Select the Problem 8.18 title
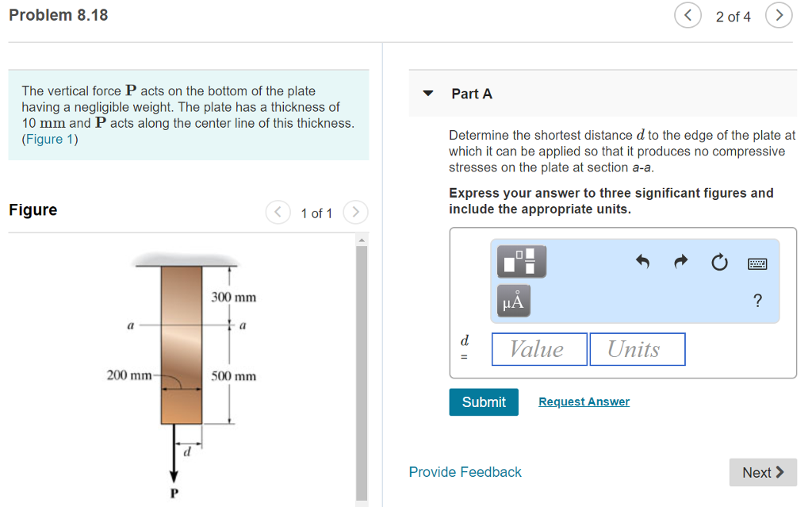 pos(59,14)
